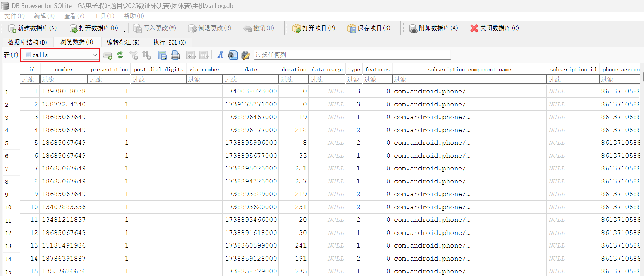Click the 'number' column header
Image resolution: width=644 pixels, height=276 pixels.
[64, 69]
